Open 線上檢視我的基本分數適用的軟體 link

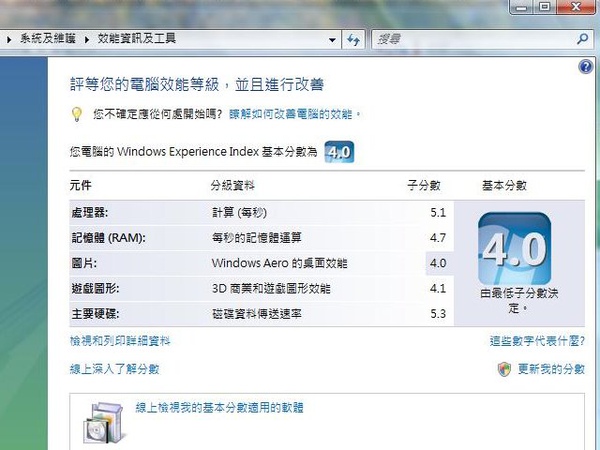coord(219,408)
